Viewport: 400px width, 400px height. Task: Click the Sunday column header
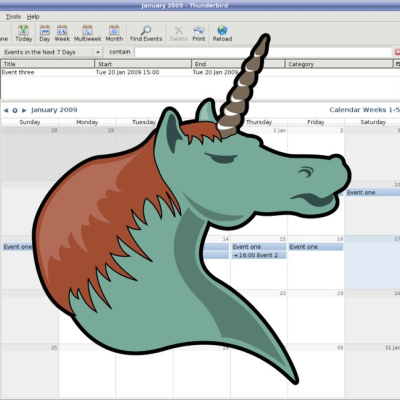(x=30, y=122)
